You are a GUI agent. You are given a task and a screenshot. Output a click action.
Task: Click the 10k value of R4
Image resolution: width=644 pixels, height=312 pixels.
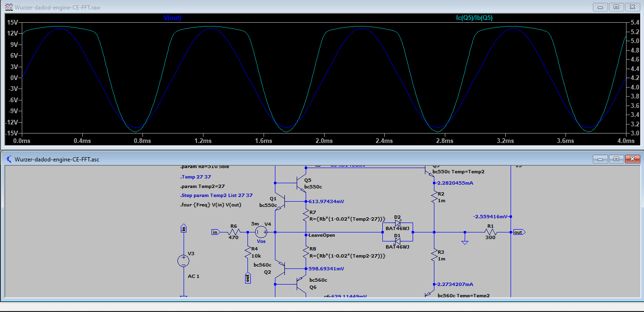pyautogui.click(x=255, y=255)
